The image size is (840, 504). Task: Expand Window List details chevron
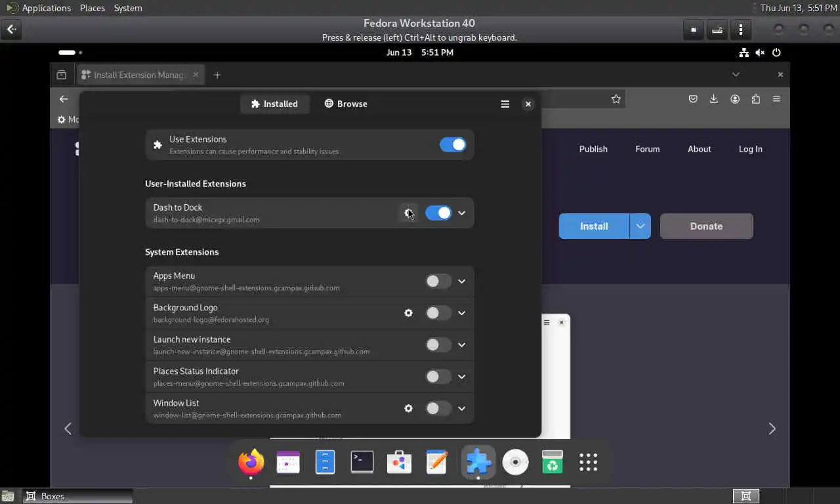462,408
